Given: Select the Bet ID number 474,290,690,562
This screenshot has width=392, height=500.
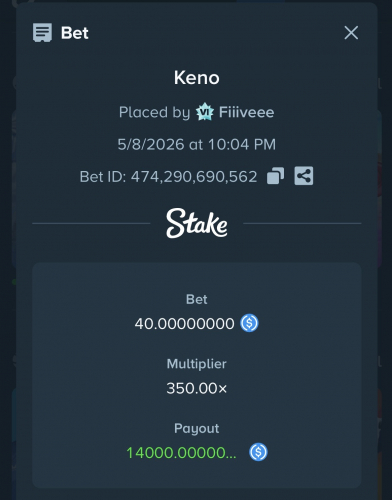Looking at the screenshot, I should 194,177.
